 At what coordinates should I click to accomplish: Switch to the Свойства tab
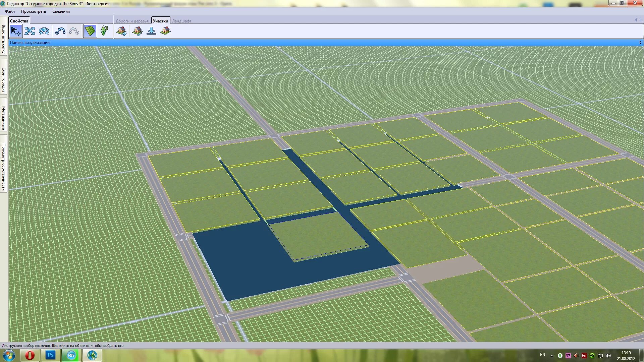pos(19,21)
